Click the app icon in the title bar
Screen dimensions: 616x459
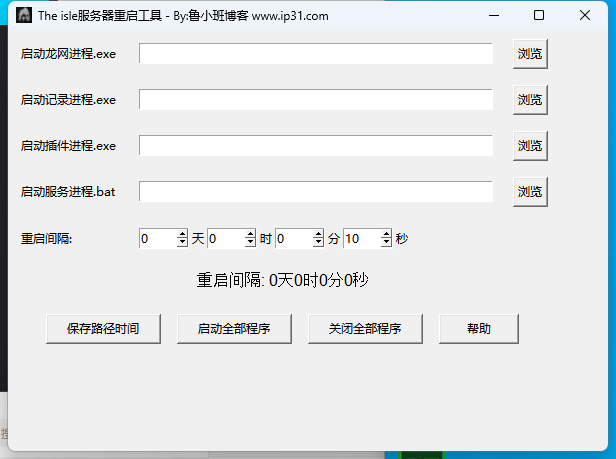[x=24, y=15]
